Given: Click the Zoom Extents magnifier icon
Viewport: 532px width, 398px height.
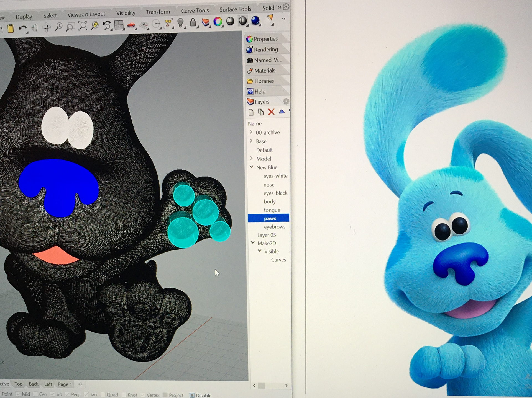Looking at the screenshot, I should click(x=83, y=26).
